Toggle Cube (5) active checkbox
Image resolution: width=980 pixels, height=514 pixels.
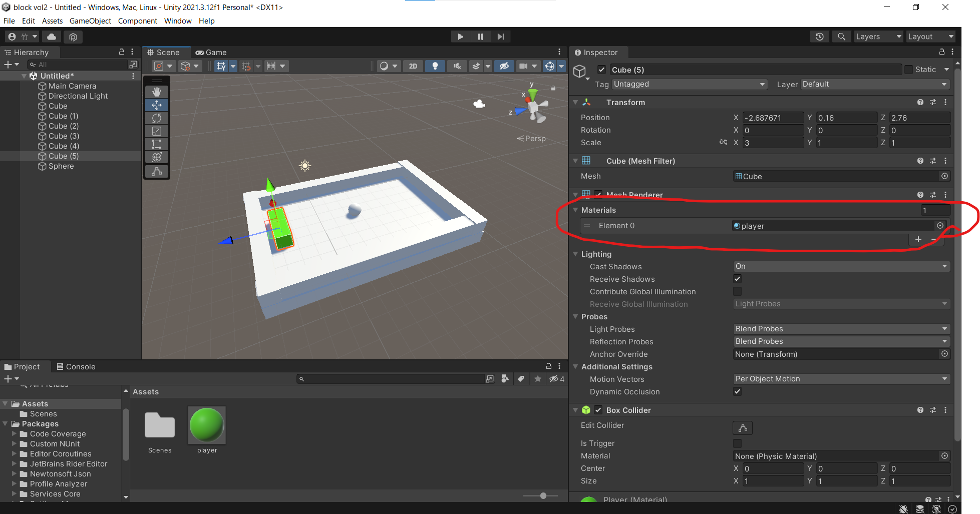pos(602,70)
